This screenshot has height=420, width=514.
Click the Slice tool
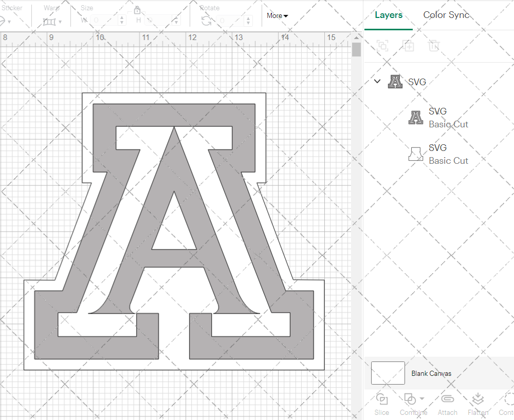click(382, 404)
